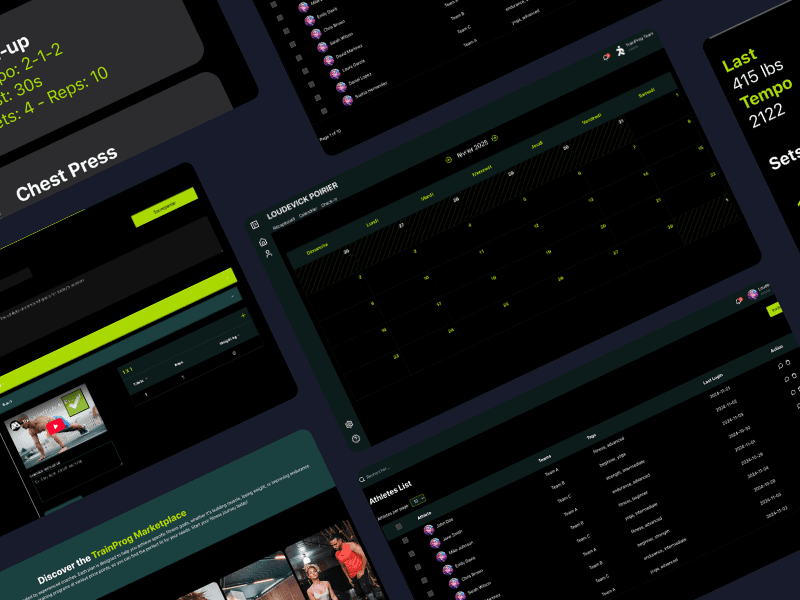
Task: Expand the teal section with plus icon
Action: click(243, 315)
